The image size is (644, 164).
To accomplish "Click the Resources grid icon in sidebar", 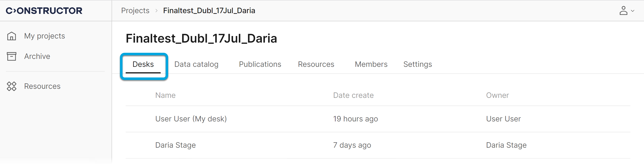I will [x=12, y=86].
